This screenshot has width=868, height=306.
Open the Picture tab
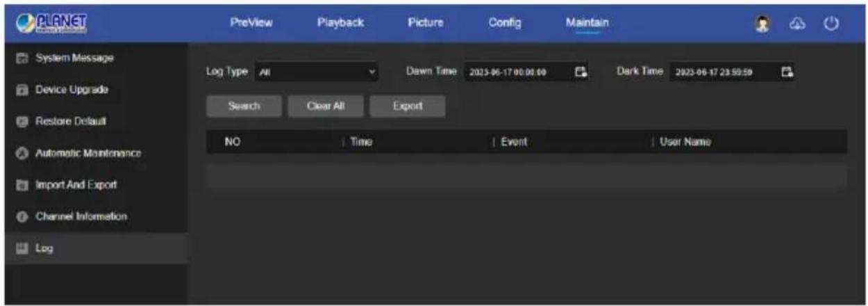(x=424, y=23)
